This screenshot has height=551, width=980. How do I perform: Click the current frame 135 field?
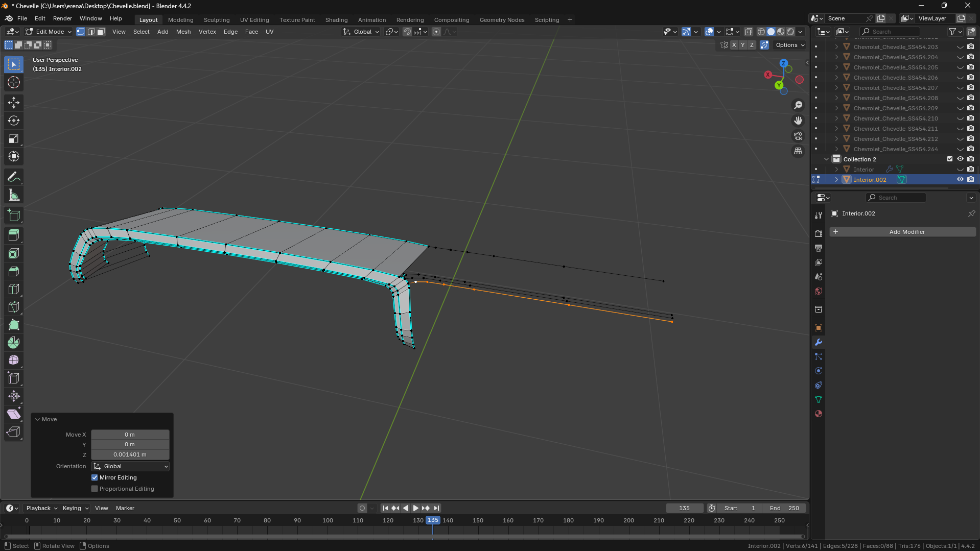click(x=685, y=508)
